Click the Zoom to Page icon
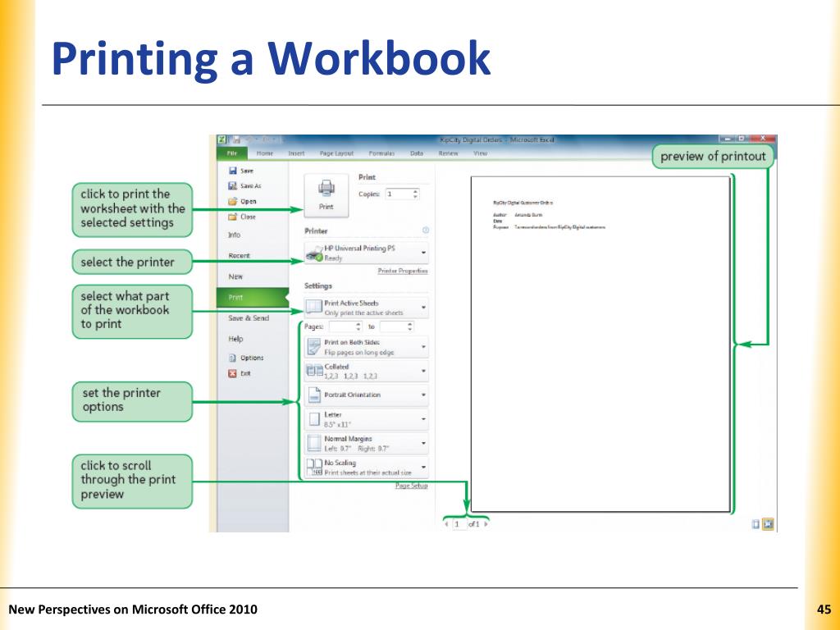Screen dimensions: 840x630 tap(768, 524)
